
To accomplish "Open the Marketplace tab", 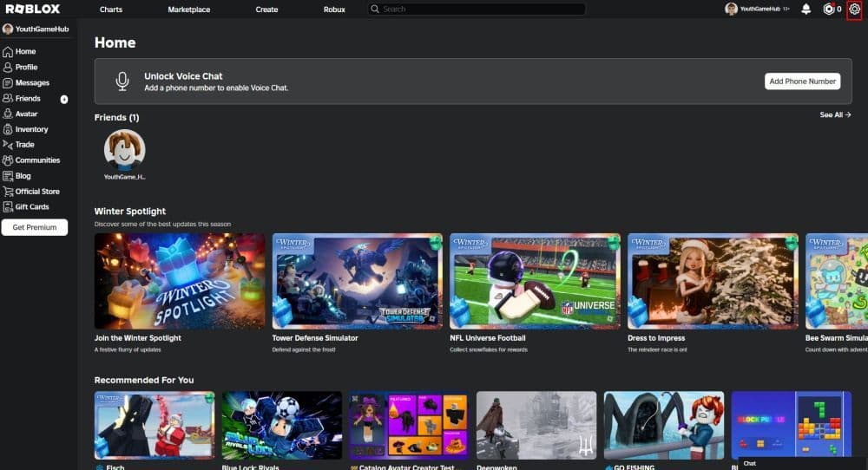I will click(x=188, y=10).
